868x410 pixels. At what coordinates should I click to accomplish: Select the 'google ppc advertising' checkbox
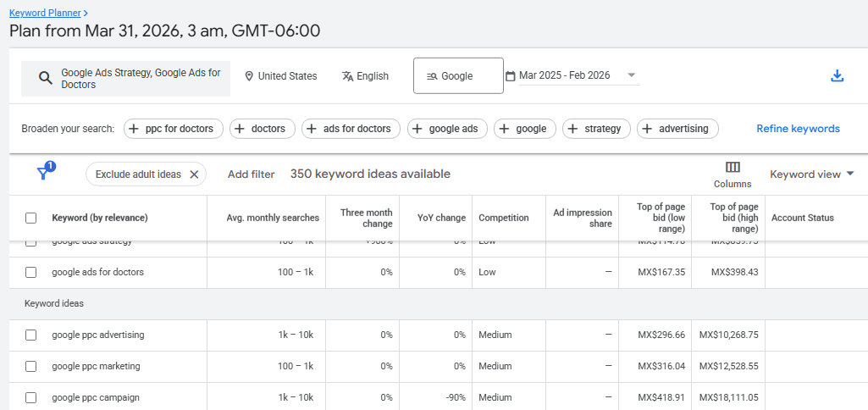coord(31,335)
